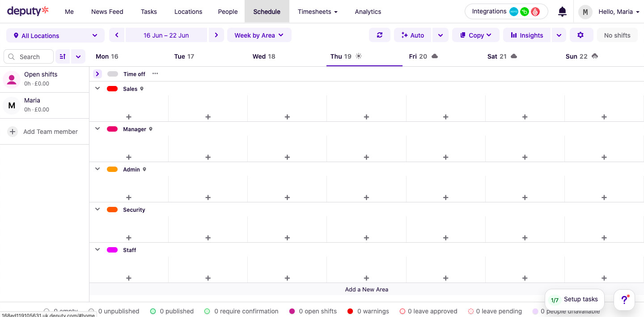Switch to the Analytics tab

click(x=368, y=12)
